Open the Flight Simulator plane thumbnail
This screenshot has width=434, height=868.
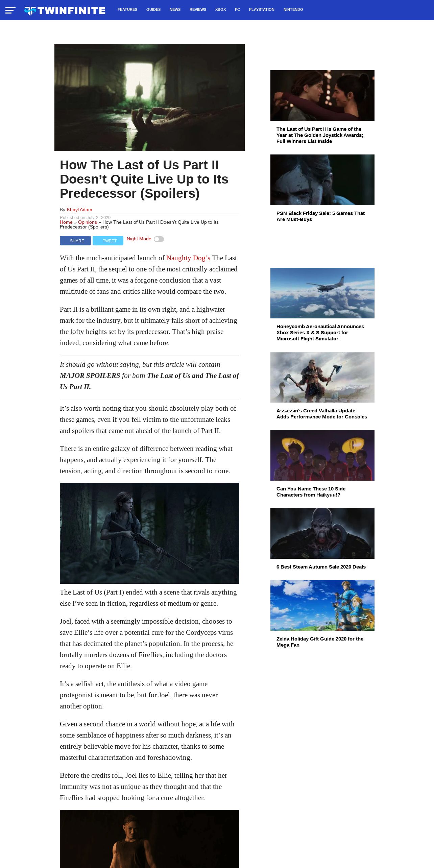click(322, 293)
